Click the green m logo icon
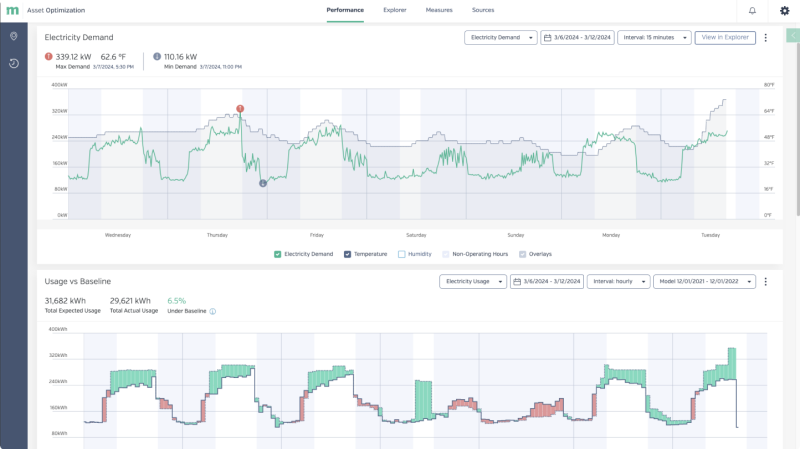This screenshot has width=800, height=449. (12, 10)
